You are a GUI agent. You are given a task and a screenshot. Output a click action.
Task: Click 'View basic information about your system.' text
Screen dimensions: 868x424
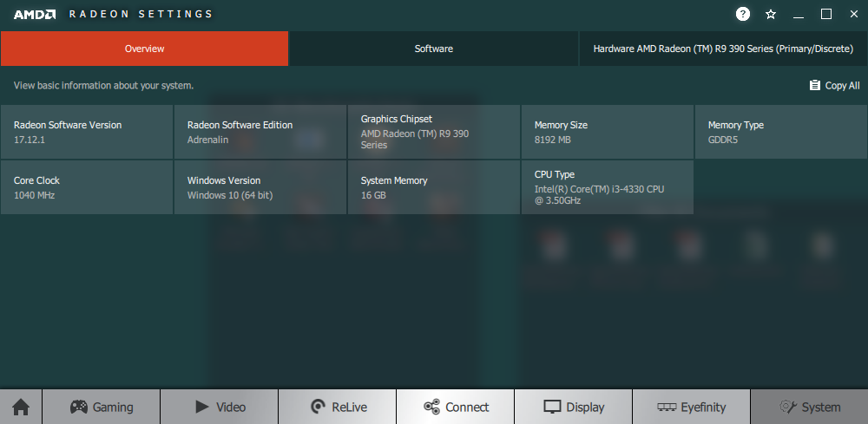click(x=103, y=86)
